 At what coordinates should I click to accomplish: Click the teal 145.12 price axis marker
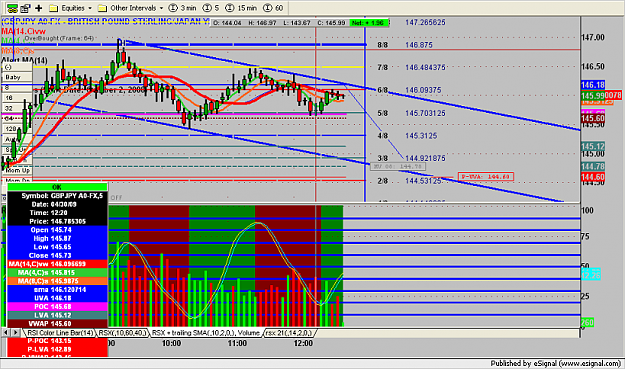click(593, 146)
